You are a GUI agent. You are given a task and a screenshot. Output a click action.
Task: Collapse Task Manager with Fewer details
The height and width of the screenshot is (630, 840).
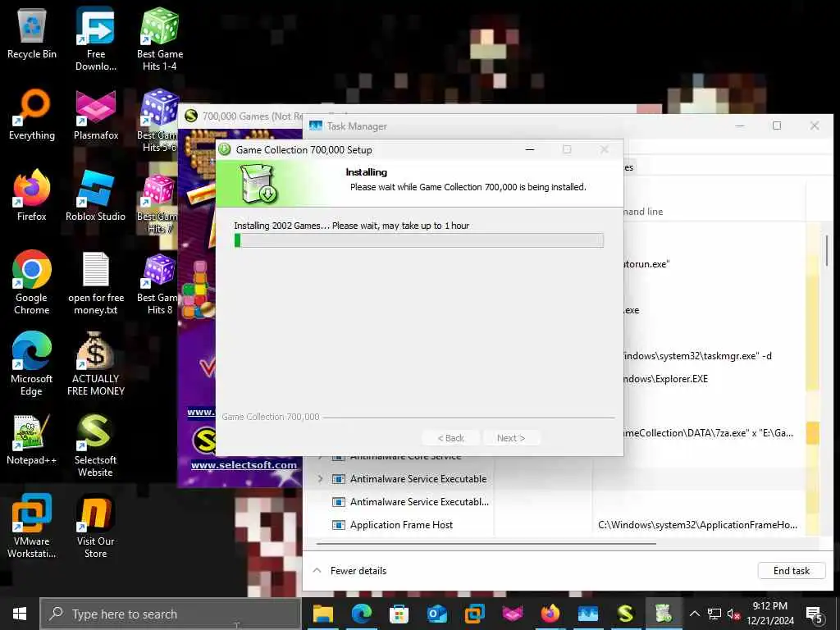pyautogui.click(x=349, y=571)
